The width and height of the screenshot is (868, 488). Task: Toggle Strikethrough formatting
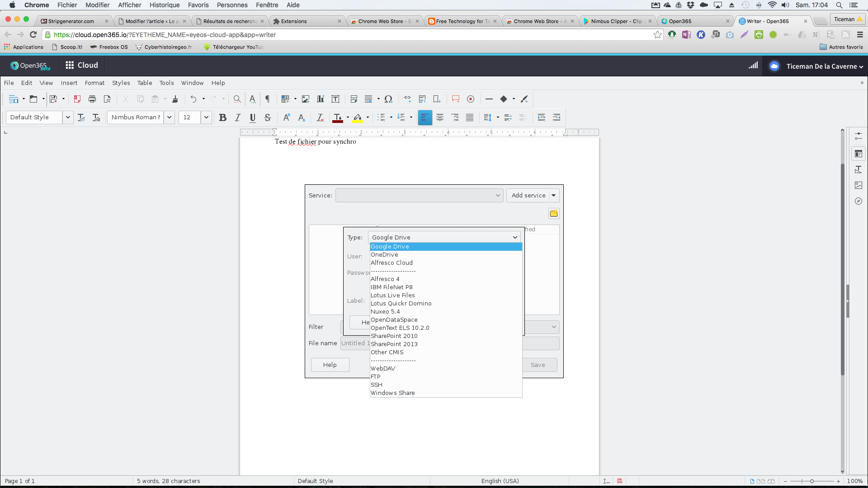267,117
